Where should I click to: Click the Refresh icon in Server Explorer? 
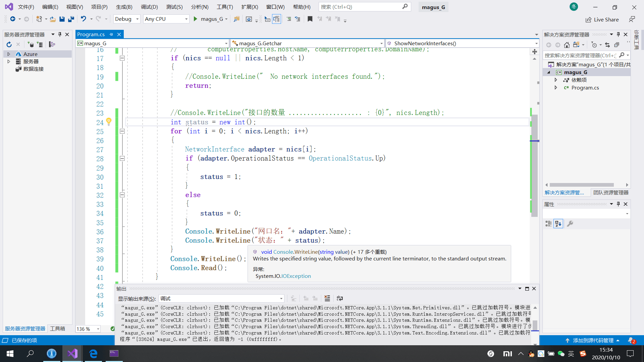point(9,44)
